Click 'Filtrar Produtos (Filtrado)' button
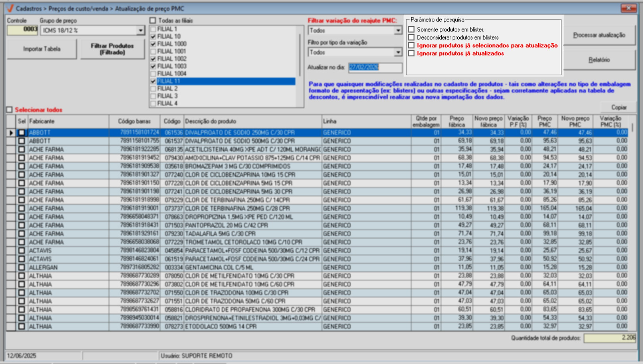643x364 pixels. 112,49
